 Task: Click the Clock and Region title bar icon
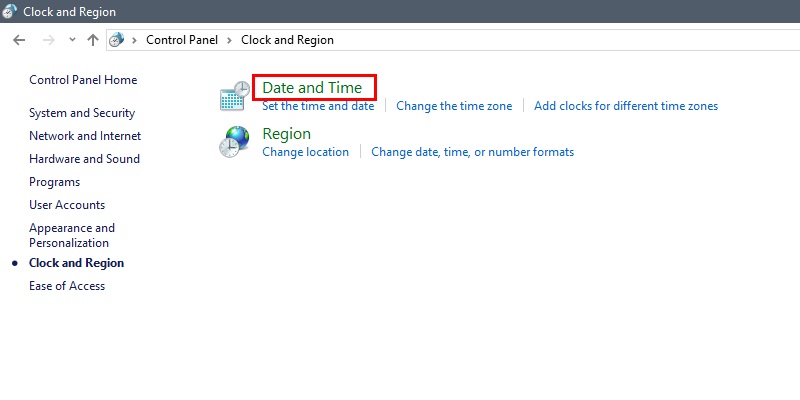9,11
